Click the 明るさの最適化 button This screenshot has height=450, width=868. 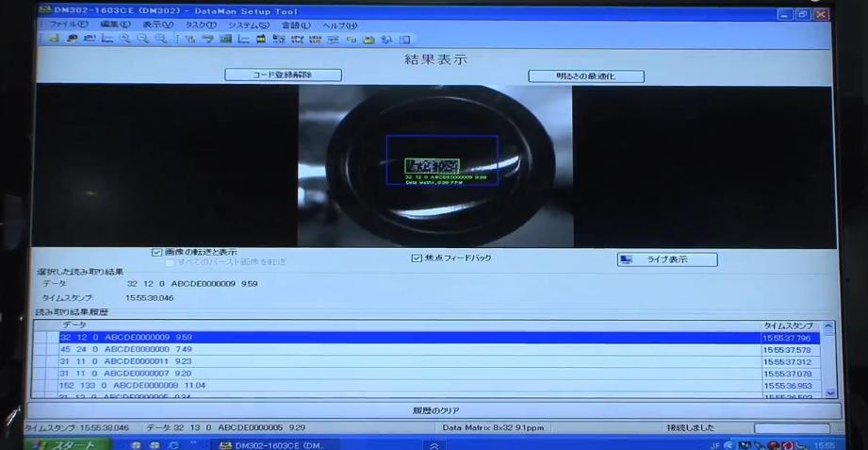tap(585, 75)
